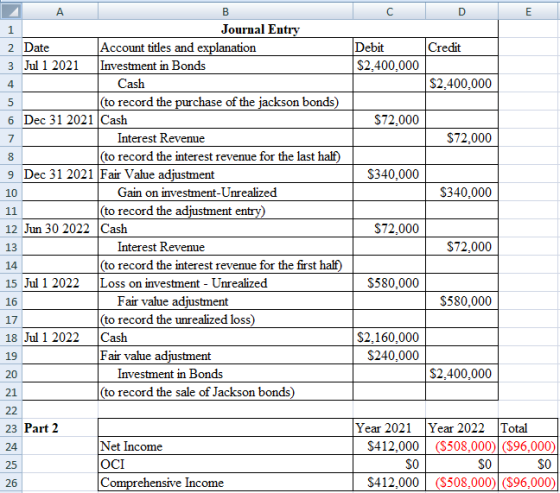
Task: Click 'Fair value adjustment' in row 19
Action: tap(225, 355)
